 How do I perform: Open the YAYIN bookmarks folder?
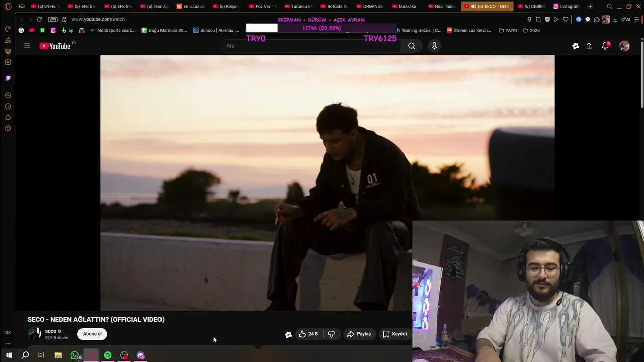click(x=508, y=30)
